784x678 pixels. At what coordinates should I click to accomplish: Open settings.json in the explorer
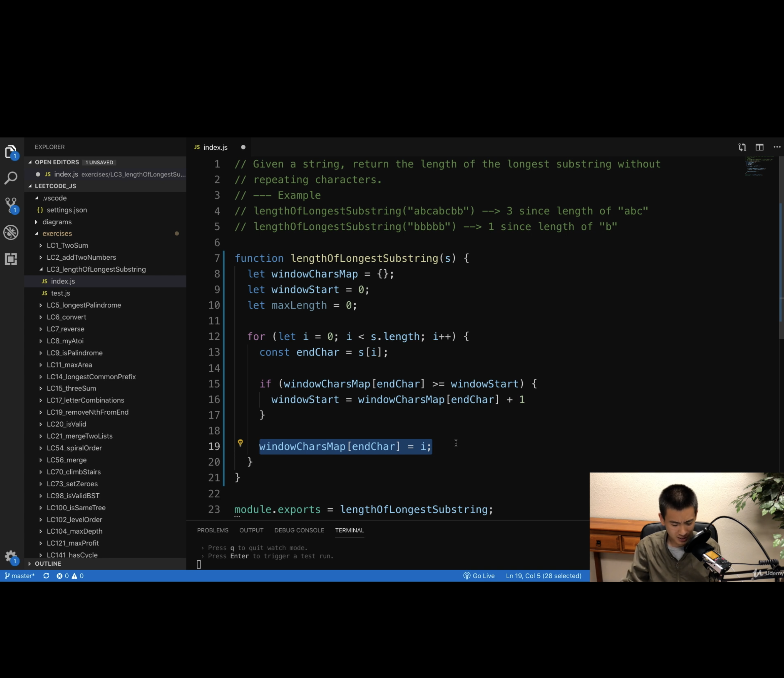[105, 210]
